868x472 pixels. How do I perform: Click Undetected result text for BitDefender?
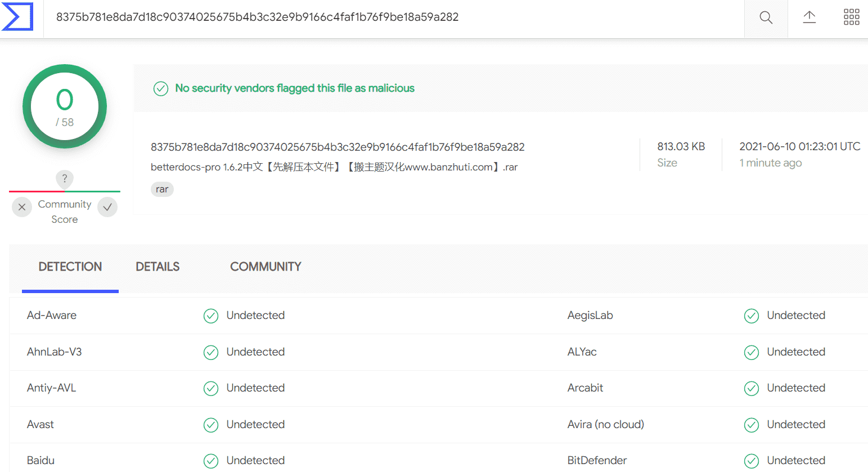click(x=796, y=460)
